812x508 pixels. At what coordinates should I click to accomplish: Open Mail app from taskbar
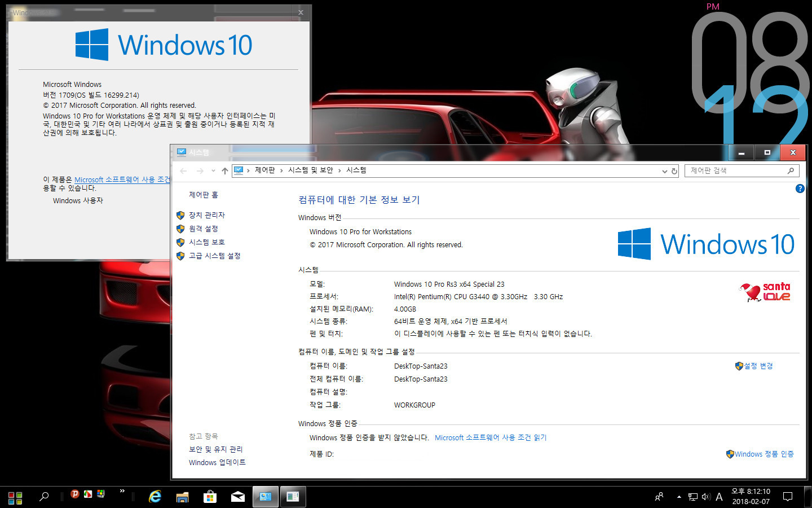238,497
